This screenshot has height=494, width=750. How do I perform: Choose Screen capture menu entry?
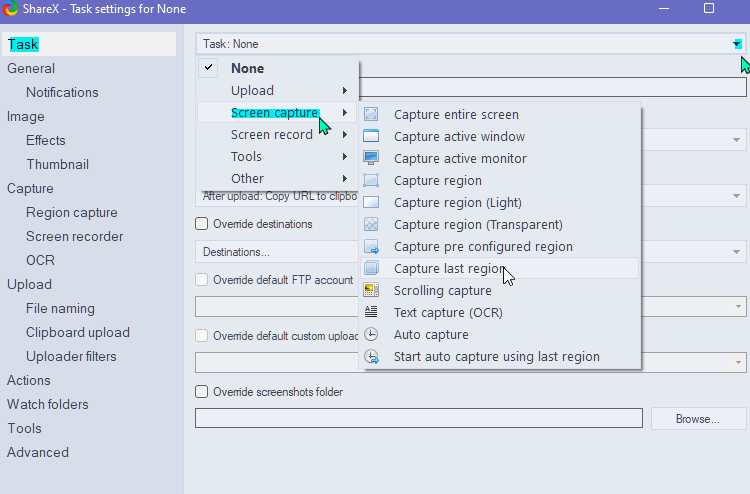coord(277,112)
